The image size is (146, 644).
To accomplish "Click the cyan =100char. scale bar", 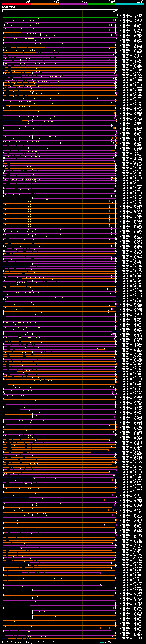I will (102, 642).
